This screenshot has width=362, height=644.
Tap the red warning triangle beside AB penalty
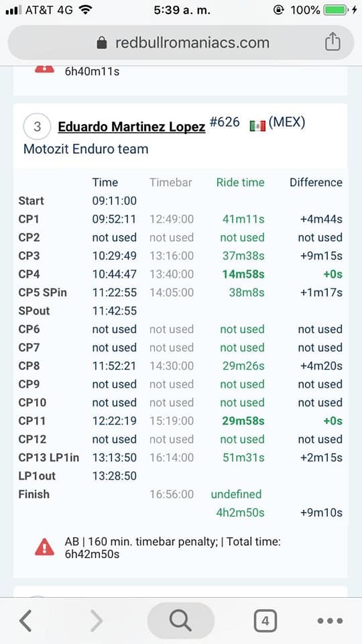click(x=44, y=548)
